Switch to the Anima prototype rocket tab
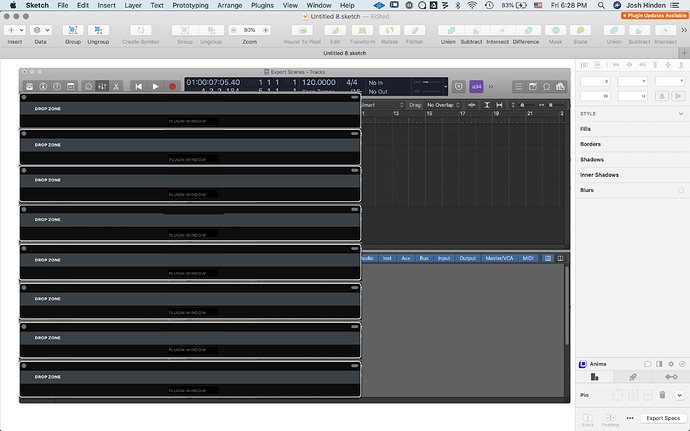Image resolution: width=690 pixels, height=431 pixels. (633, 377)
